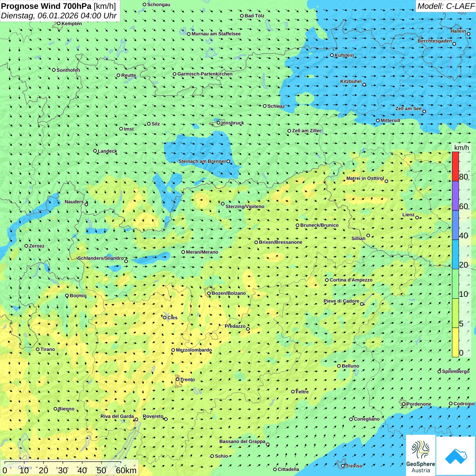
Task: Select the Belluno city marker
Action: pos(339,366)
